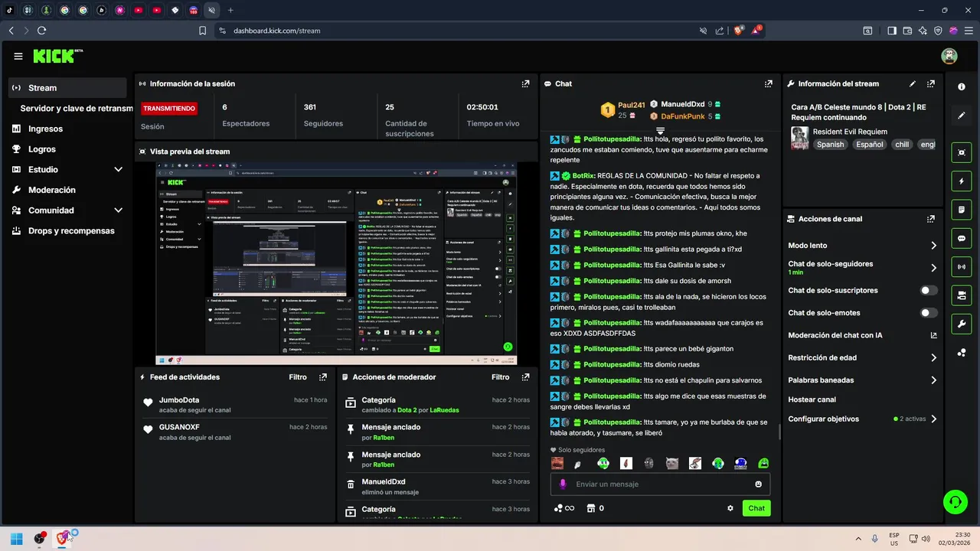Click the chat panel scrollbar
This screenshot has height=551, width=980.
coord(779,431)
